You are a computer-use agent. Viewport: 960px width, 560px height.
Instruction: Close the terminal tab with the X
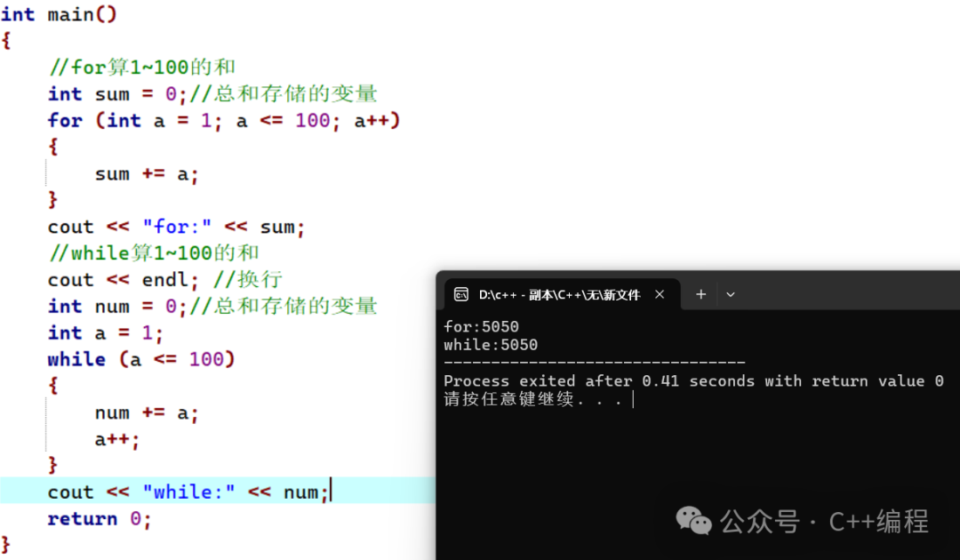660,294
